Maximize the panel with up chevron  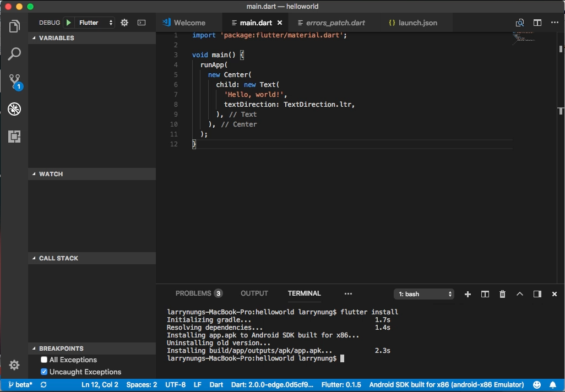tap(520, 294)
